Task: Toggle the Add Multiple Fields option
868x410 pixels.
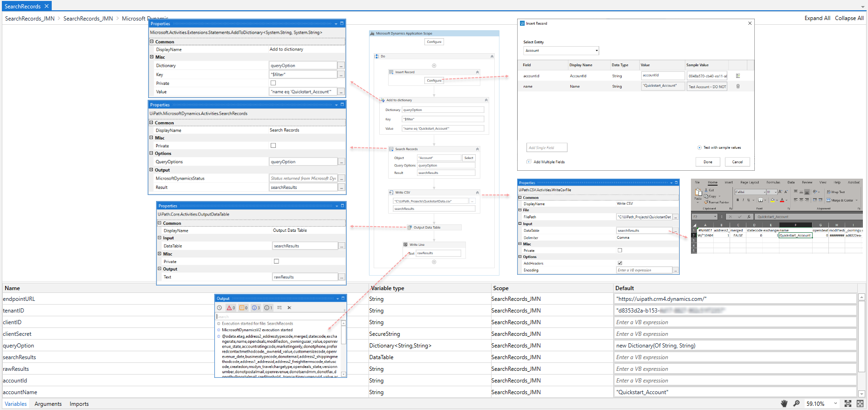Action: (x=529, y=162)
